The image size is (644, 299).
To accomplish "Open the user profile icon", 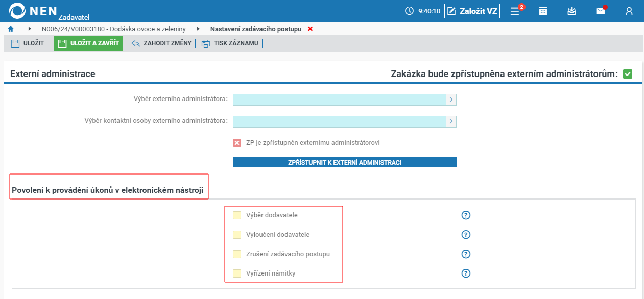I will point(629,11).
